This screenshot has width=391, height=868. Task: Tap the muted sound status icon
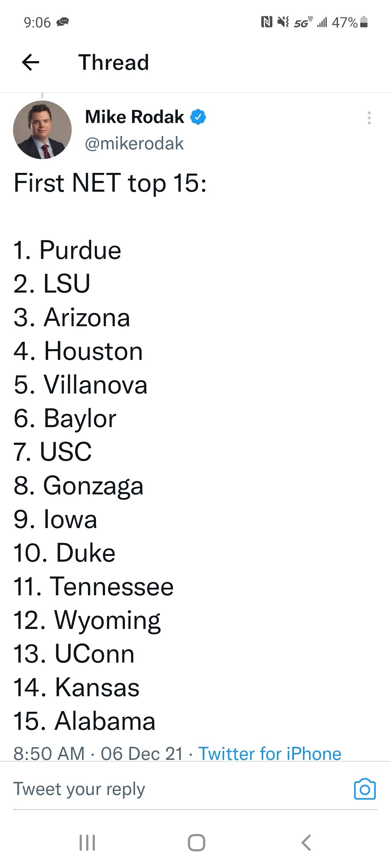coord(283,22)
